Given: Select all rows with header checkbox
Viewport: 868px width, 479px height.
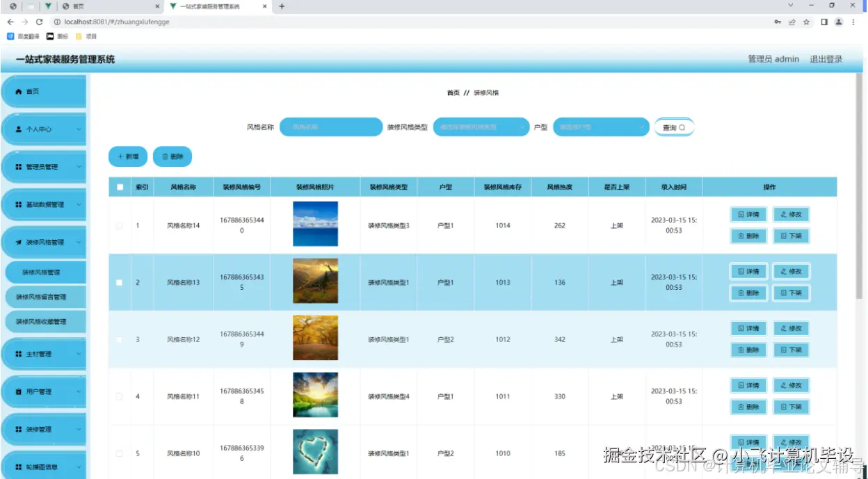Looking at the screenshot, I should tap(120, 187).
